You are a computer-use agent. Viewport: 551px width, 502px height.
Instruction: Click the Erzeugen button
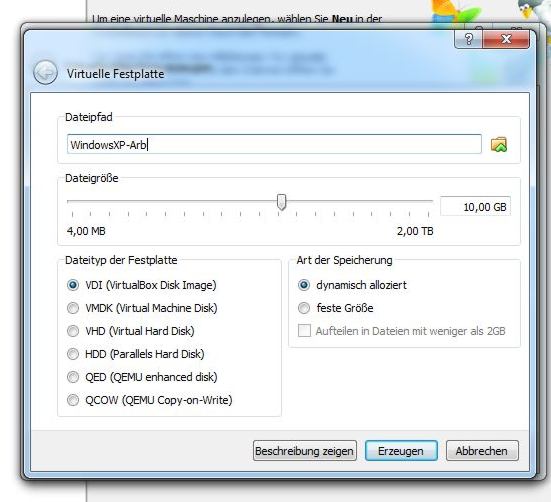401,451
